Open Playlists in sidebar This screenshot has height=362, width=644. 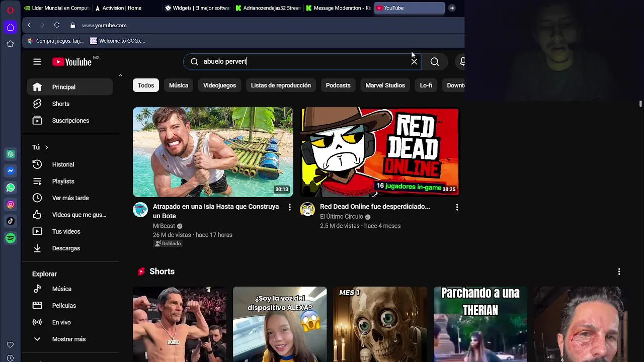click(x=70, y=181)
